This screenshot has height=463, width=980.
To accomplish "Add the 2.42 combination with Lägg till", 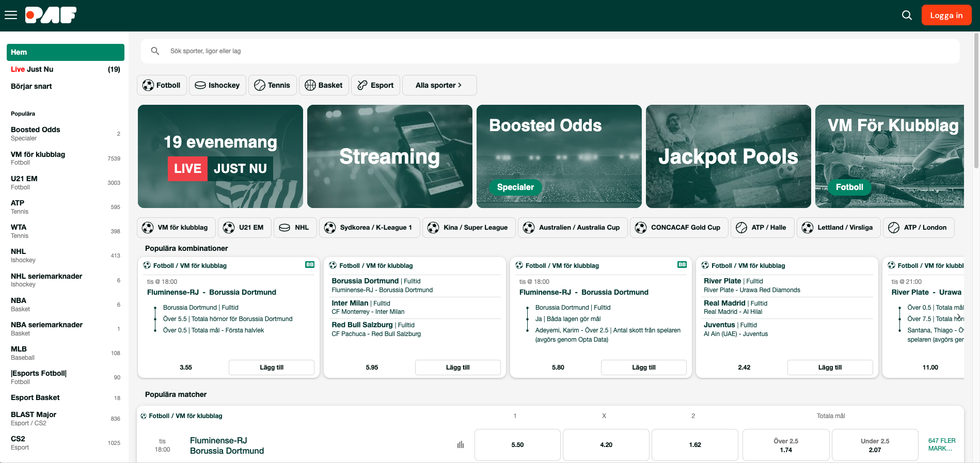I will click(830, 368).
